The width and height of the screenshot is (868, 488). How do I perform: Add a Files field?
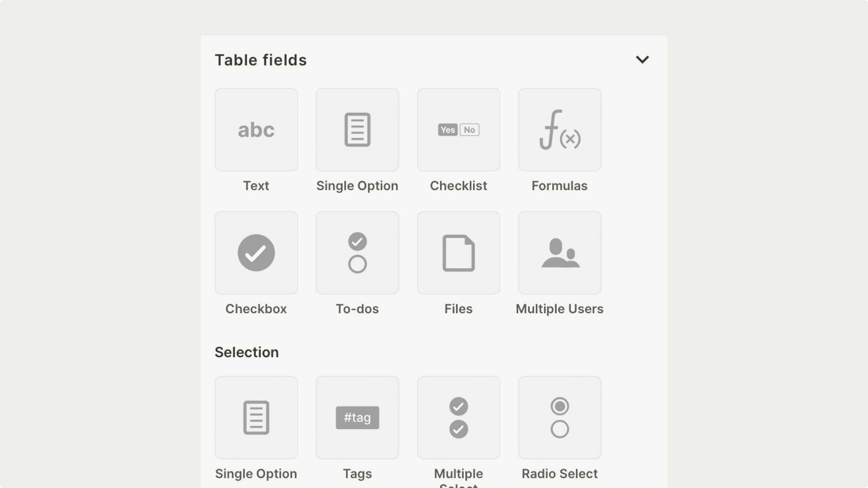pos(458,253)
